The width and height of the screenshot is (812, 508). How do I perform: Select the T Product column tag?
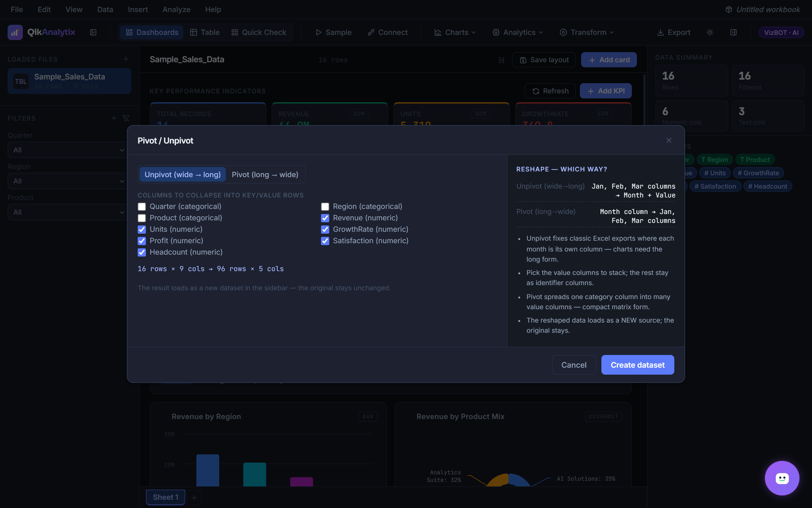(x=755, y=160)
